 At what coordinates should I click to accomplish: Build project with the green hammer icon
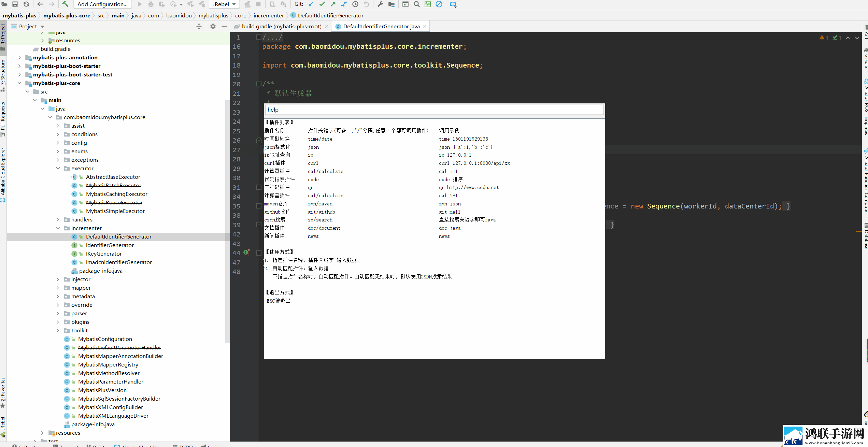65,4
